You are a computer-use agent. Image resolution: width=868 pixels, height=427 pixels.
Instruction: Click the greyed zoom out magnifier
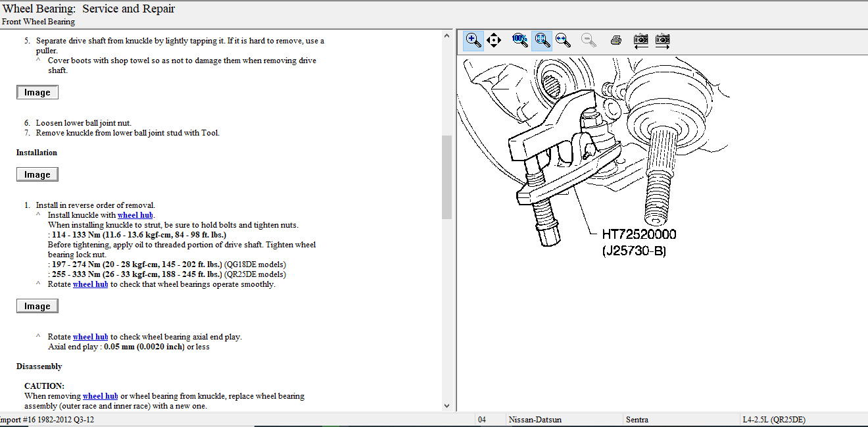click(x=589, y=40)
